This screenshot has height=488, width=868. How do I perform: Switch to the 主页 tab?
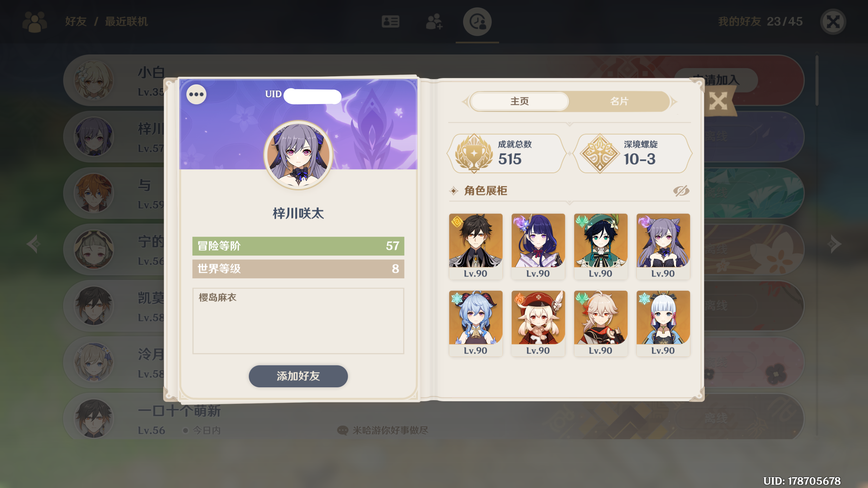(519, 101)
